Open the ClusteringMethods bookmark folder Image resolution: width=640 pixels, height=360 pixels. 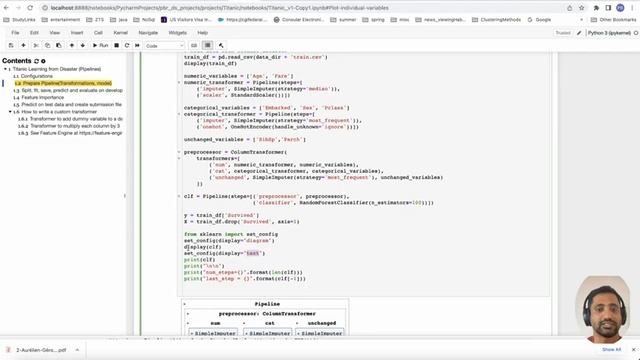(496, 20)
